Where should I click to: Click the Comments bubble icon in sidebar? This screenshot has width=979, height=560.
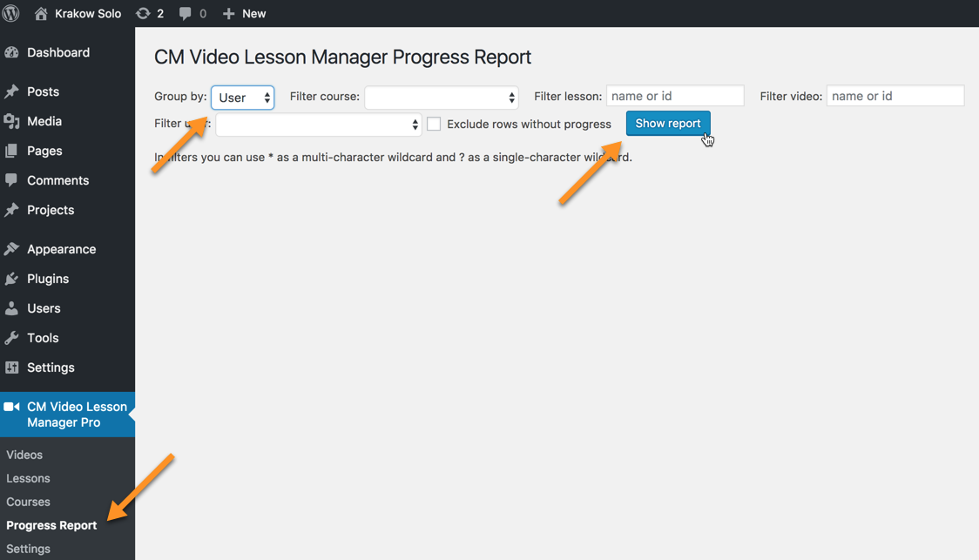pos(11,179)
